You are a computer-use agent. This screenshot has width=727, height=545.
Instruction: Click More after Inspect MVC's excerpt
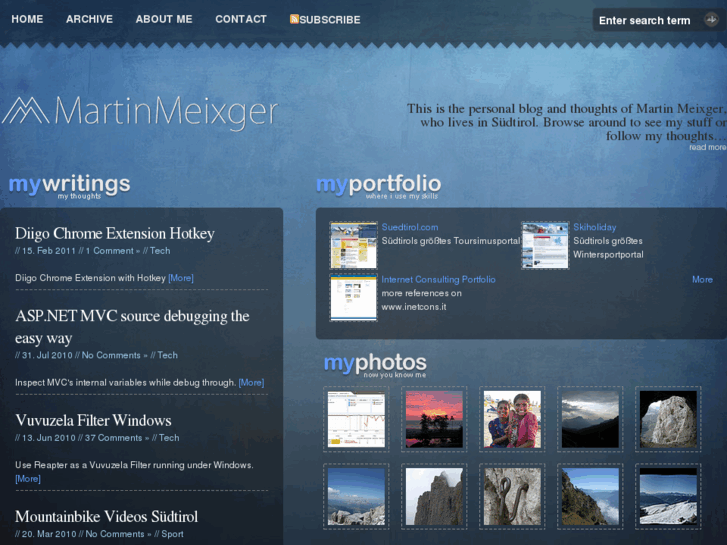251,383
